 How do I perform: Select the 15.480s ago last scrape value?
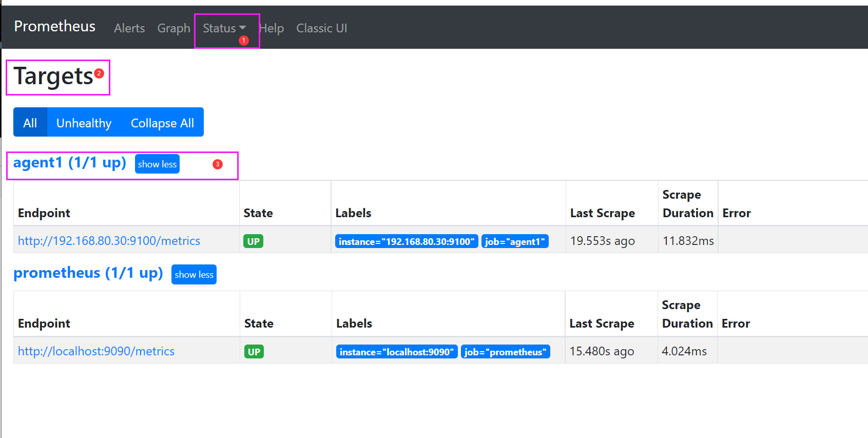point(602,351)
